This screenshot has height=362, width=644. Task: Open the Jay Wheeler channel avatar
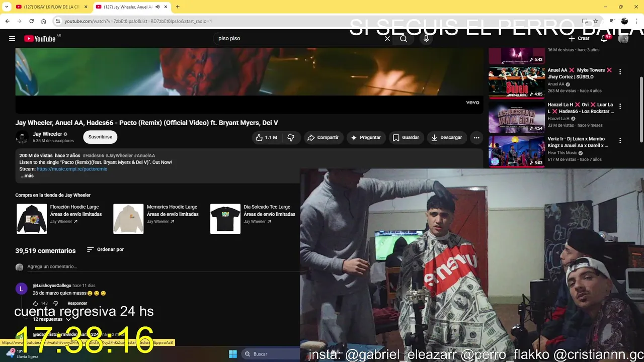[x=22, y=137]
